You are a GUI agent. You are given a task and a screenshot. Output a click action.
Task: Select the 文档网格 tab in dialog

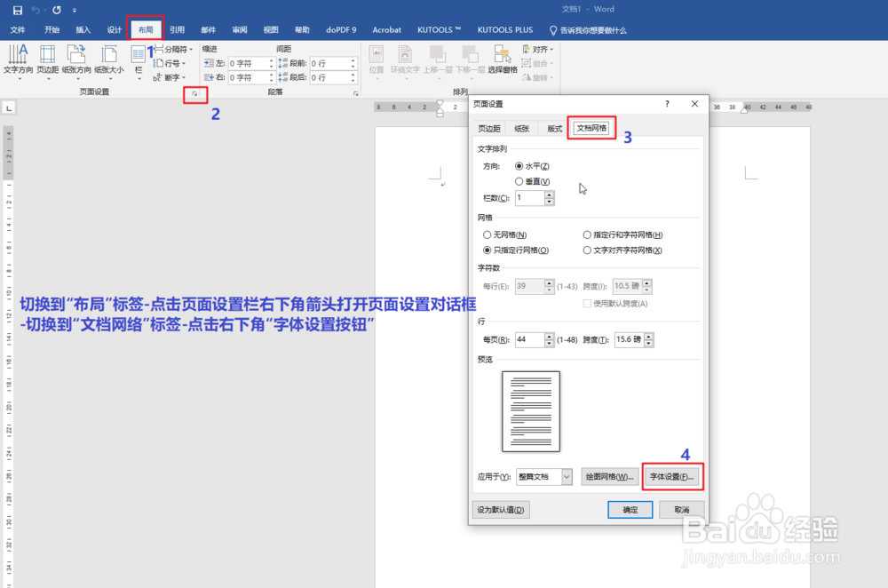coord(591,128)
